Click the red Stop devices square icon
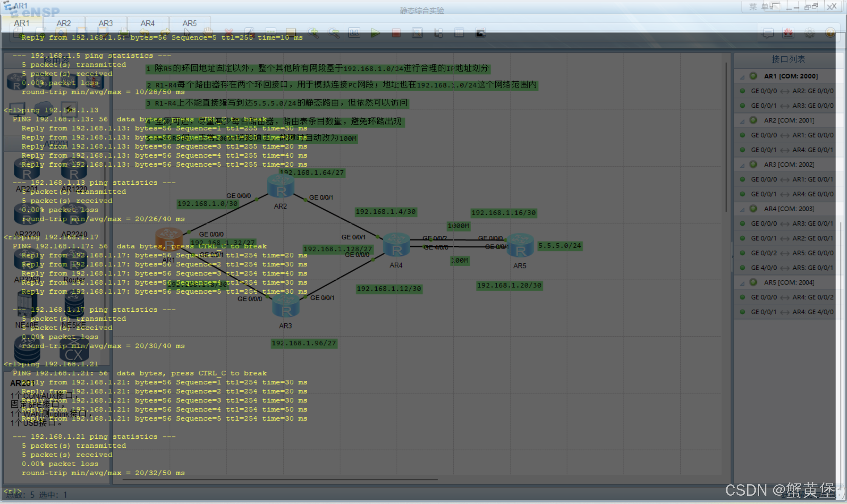Viewport: 847px width, 504px height. pos(396,33)
